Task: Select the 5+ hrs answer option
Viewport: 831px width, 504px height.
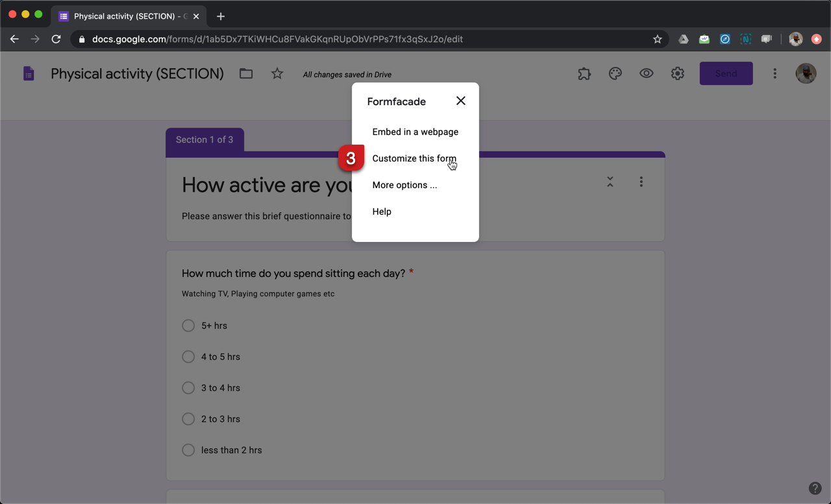Action: point(188,326)
